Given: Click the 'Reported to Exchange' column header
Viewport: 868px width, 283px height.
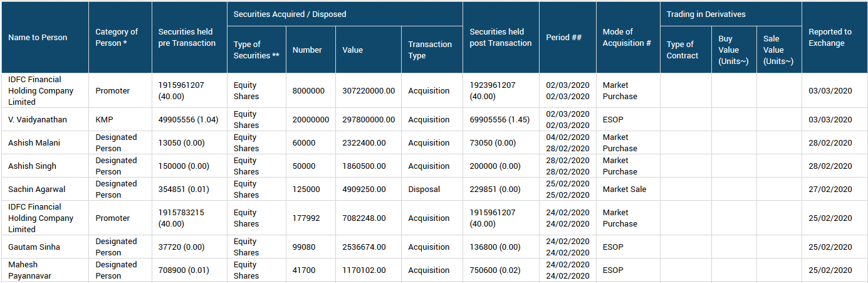Looking at the screenshot, I should pyautogui.click(x=830, y=38).
